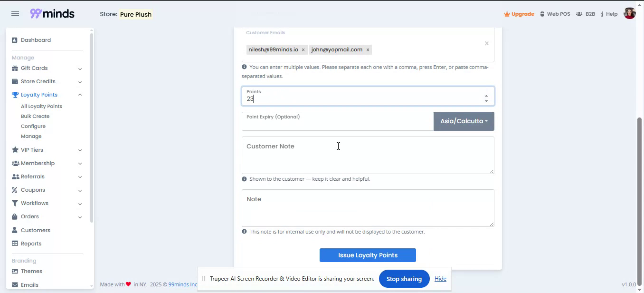Click the internal Note text area
Viewport: 644px width, 293px height.
pyautogui.click(x=368, y=208)
